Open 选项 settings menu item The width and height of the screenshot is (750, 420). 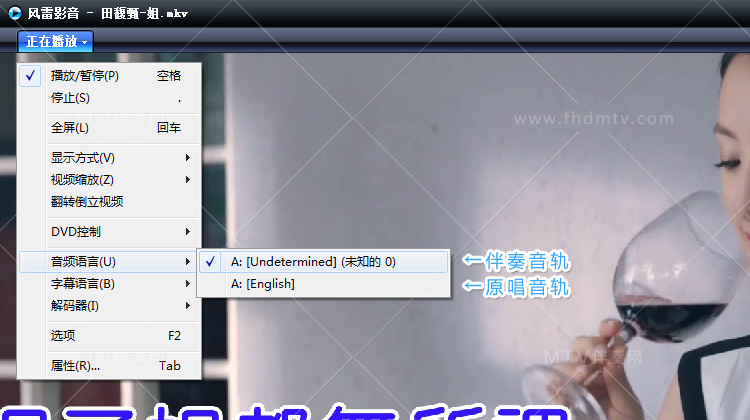point(109,336)
